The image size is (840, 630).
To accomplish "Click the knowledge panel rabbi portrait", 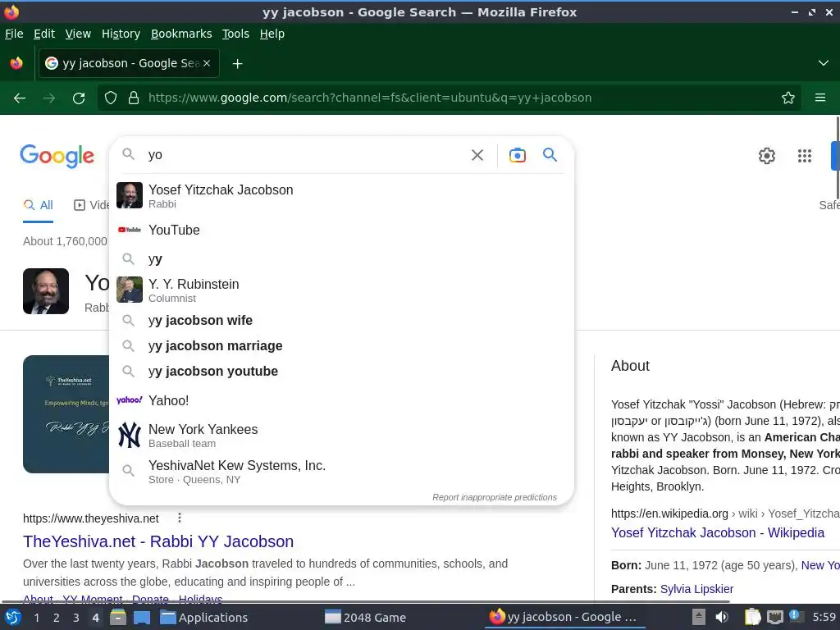I will click(x=46, y=291).
